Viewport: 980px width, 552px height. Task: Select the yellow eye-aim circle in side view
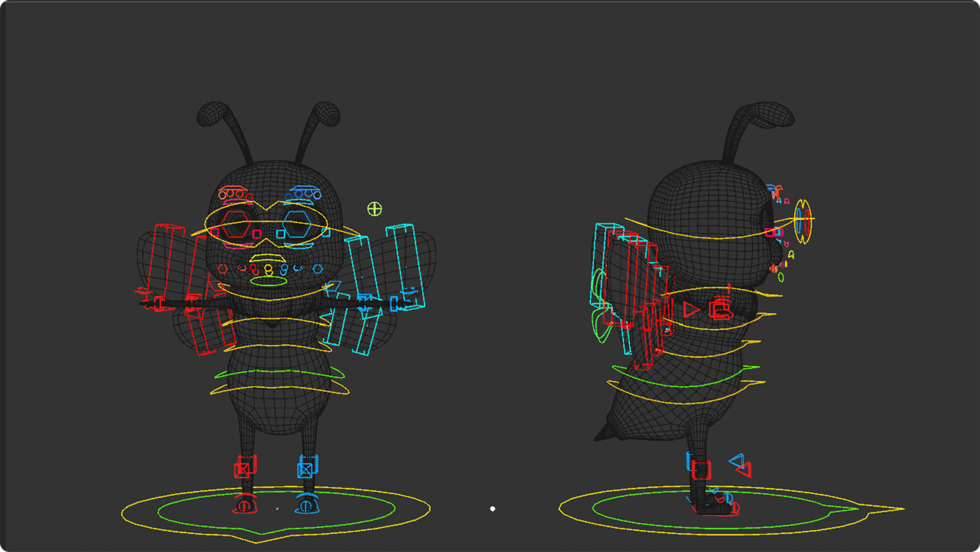tap(803, 221)
